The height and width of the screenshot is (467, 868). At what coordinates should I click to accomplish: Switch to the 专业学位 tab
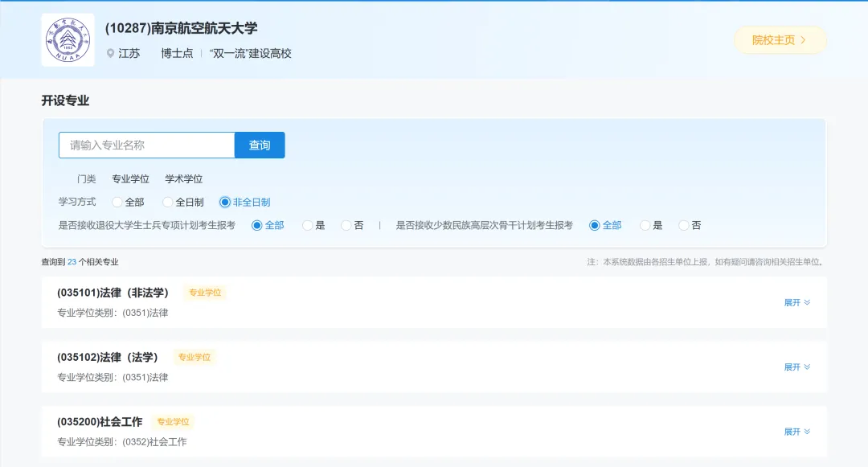coord(131,178)
